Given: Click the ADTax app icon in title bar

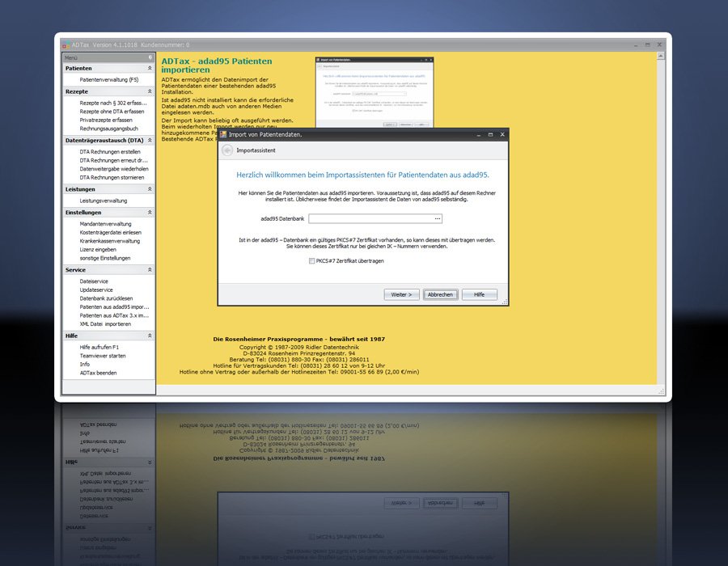Looking at the screenshot, I should [66, 45].
